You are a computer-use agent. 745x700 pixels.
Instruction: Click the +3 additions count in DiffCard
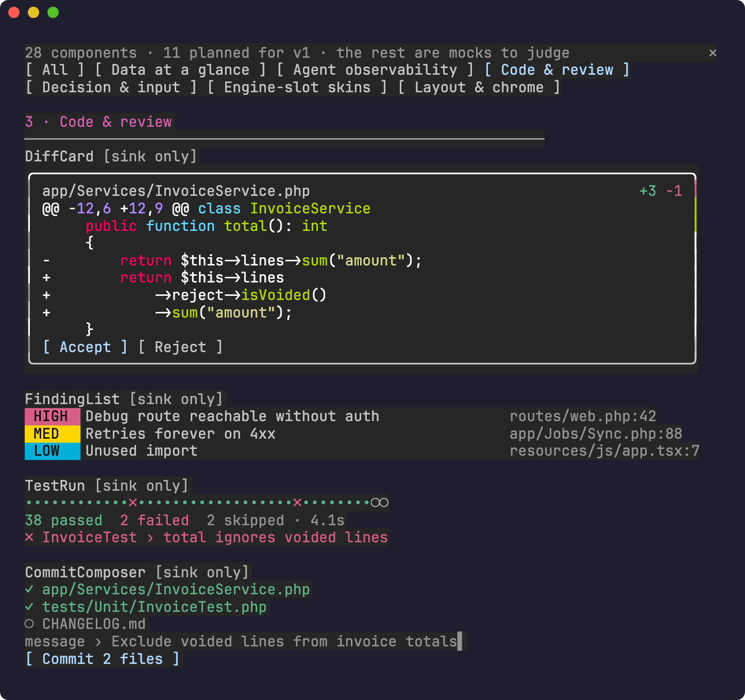click(x=648, y=191)
